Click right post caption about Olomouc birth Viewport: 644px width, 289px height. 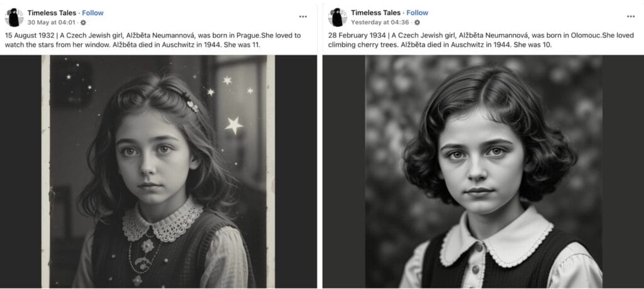(x=481, y=40)
